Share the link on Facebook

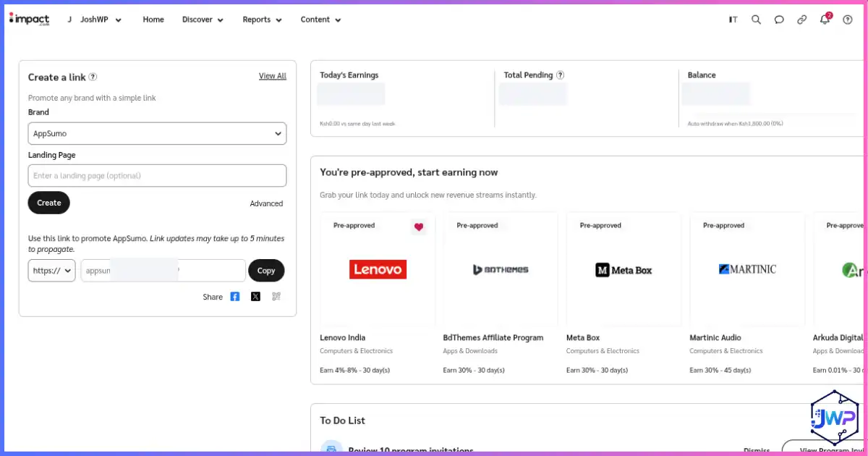[235, 297]
